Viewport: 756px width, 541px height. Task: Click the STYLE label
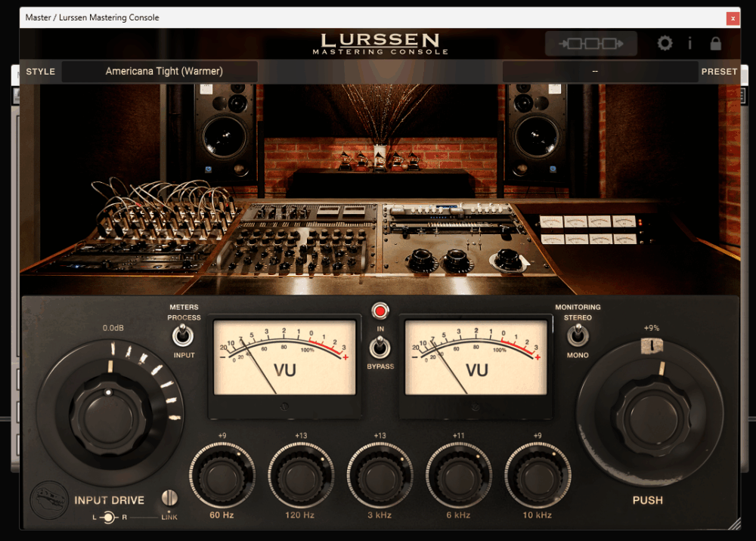pyautogui.click(x=41, y=71)
